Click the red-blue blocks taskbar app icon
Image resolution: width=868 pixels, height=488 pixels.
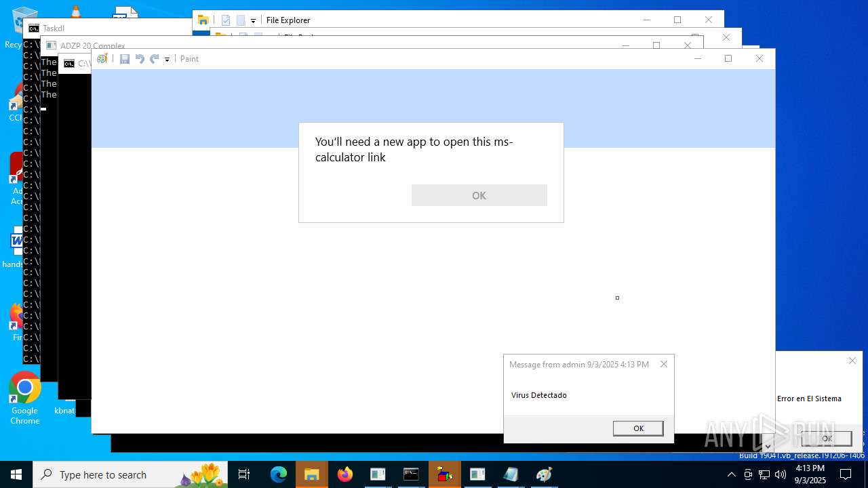pos(445,474)
